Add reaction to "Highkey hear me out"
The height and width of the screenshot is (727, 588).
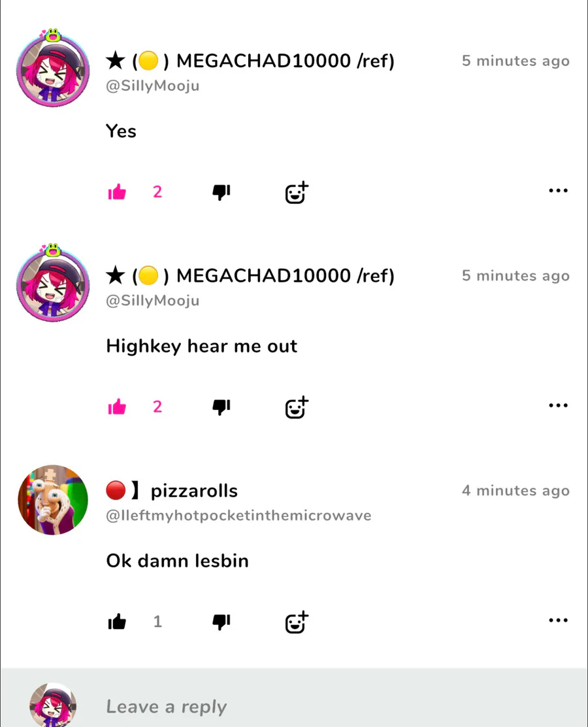(297, 407)
